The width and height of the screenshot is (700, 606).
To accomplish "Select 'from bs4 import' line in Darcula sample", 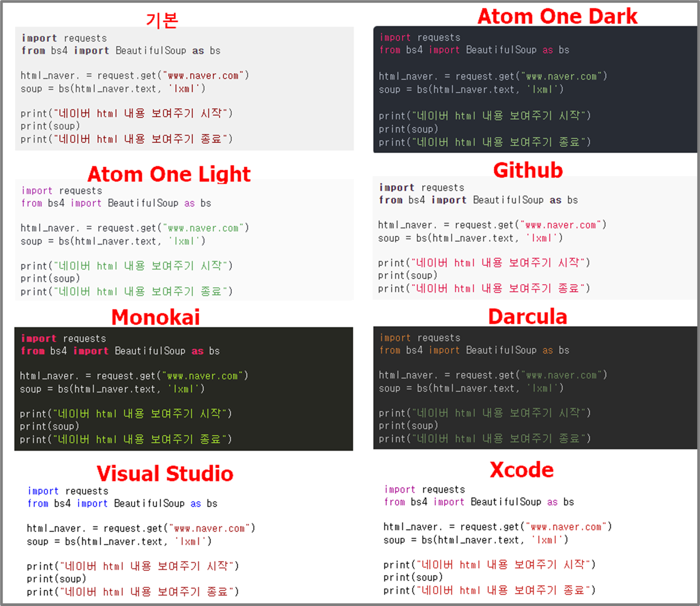I will (x=475, y=350).
